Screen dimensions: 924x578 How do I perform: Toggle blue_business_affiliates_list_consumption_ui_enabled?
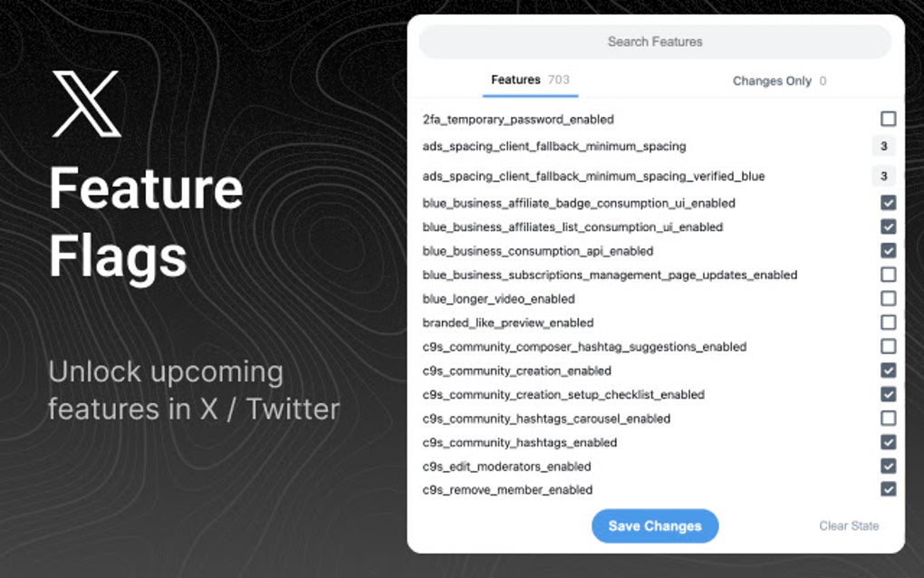pyautogui.click(x=888, y=226)
